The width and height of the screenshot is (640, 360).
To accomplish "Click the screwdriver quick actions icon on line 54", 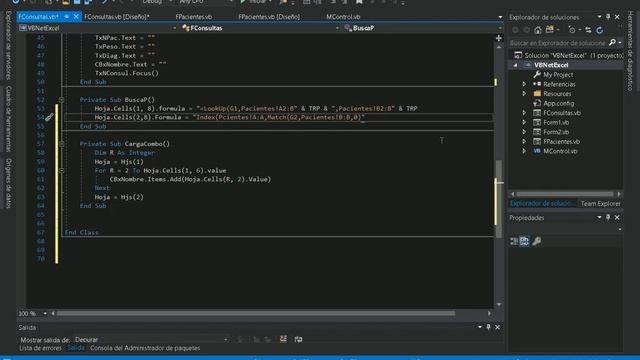I will (49, 118).
